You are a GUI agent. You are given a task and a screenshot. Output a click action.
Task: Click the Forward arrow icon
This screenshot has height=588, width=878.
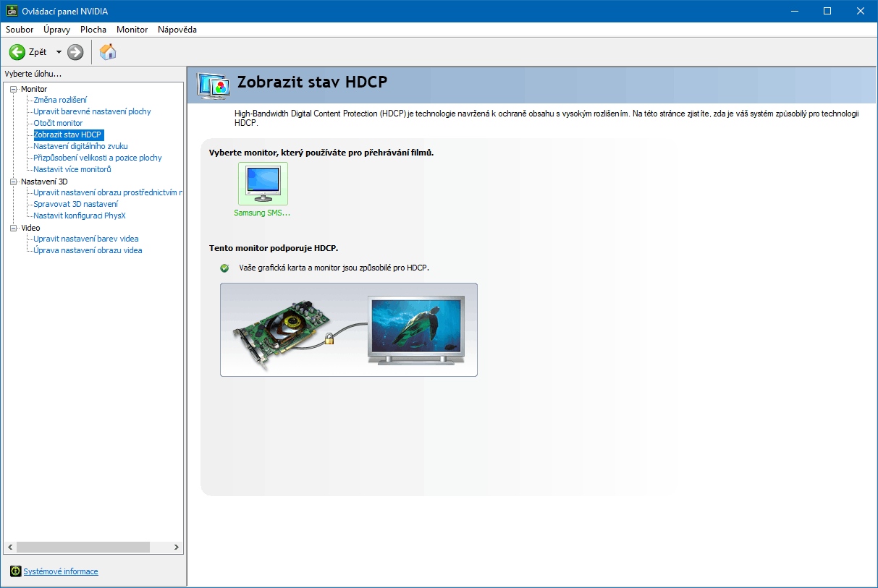[x=75, y=52]
